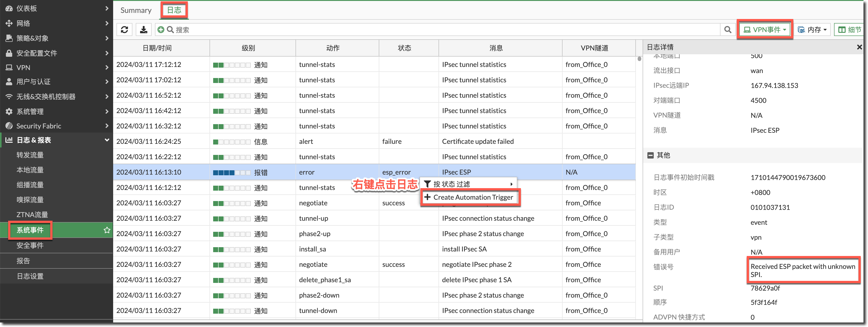
Task: Collapse the 其他 section minus icon
Action: point(650,155)
